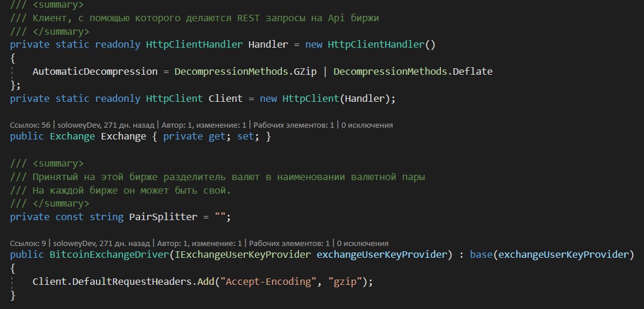644x309 pixels.
Task: Select the 'PairSplitter' constant name
Action: pos(163,217)
